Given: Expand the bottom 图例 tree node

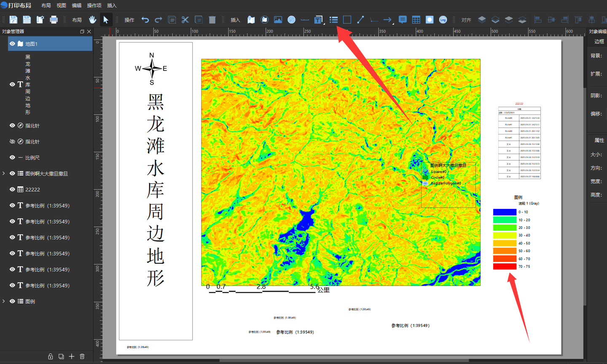Looking at the screenshot, I should (x=4, y=301).
